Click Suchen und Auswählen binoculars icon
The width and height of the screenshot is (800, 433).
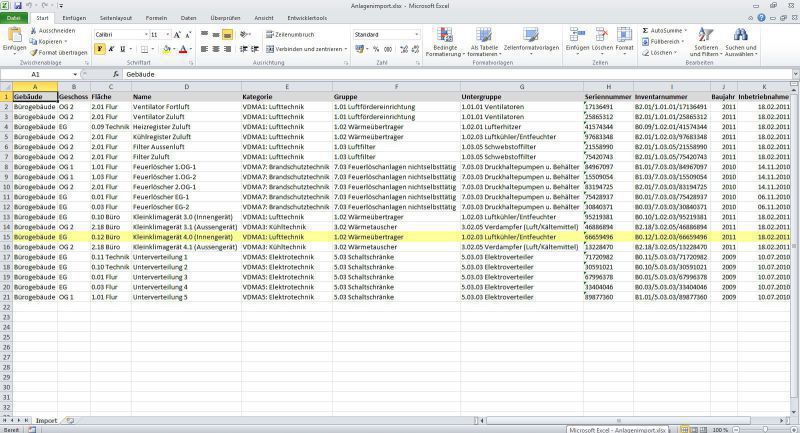(740, 35)
